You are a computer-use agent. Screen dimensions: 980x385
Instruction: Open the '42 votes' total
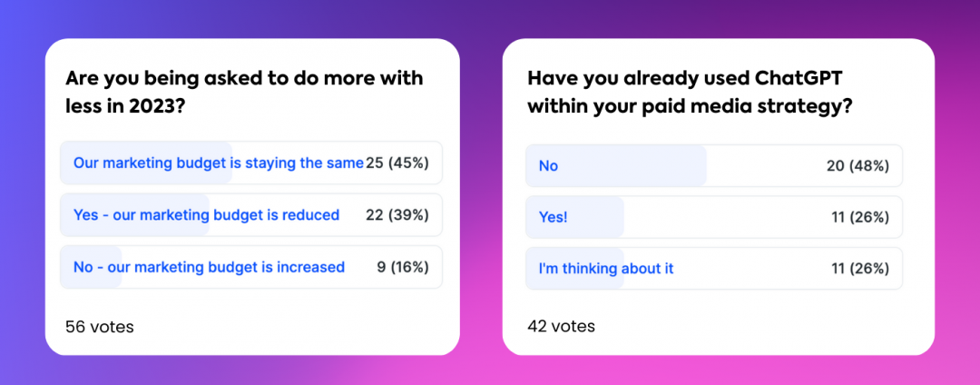[x=562, y=326]
